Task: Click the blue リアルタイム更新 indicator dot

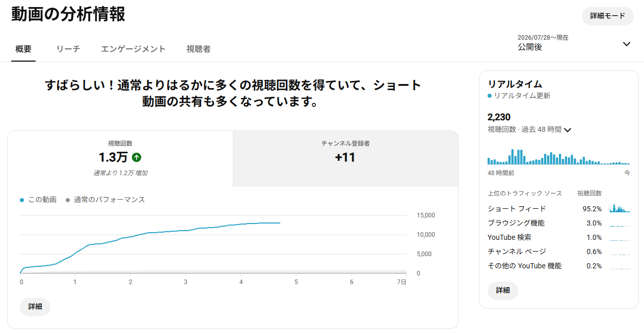Action: click(490, 96)
